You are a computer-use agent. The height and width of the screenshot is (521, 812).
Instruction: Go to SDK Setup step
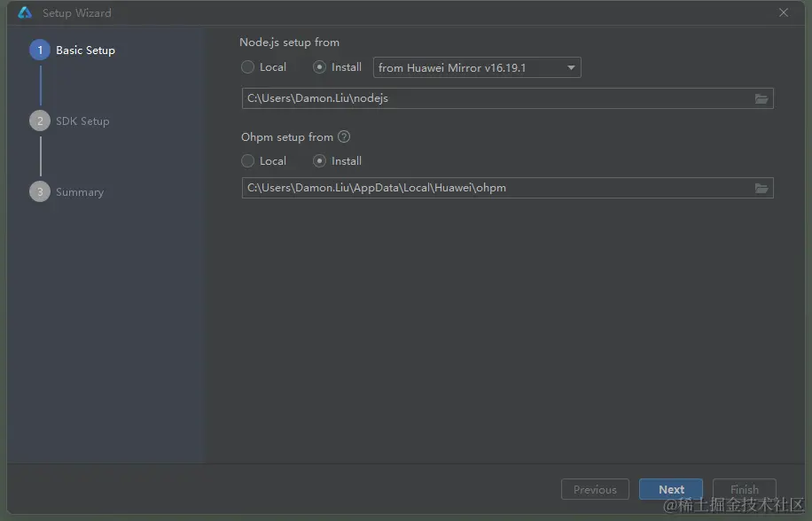69,121
